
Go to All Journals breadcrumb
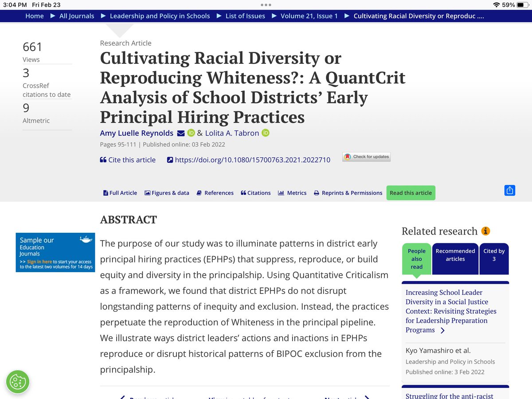coord(77,16)
